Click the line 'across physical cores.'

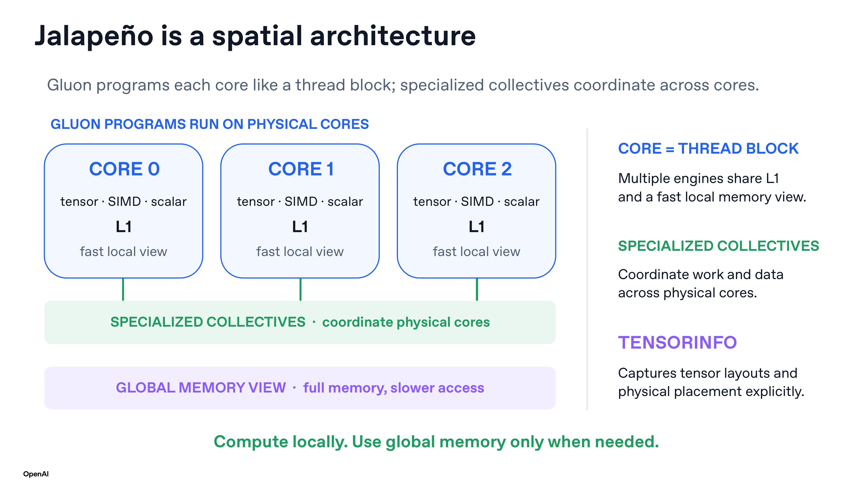[688, 293]
